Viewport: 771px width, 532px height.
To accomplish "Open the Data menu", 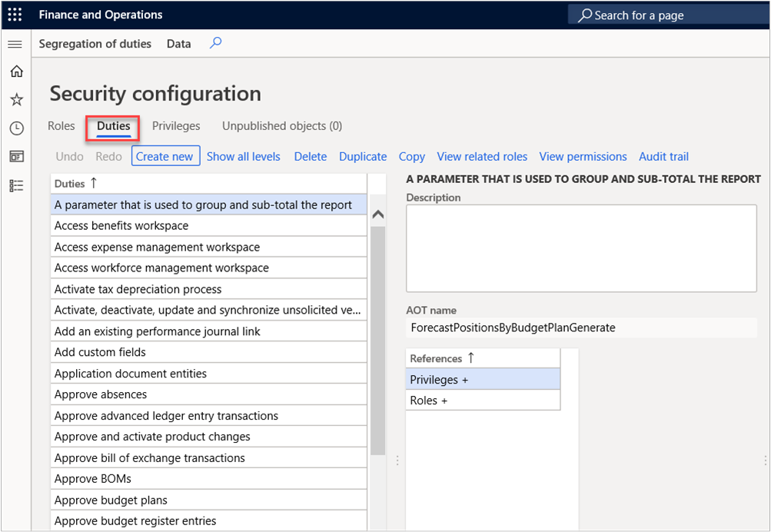I will coord(178,43).
